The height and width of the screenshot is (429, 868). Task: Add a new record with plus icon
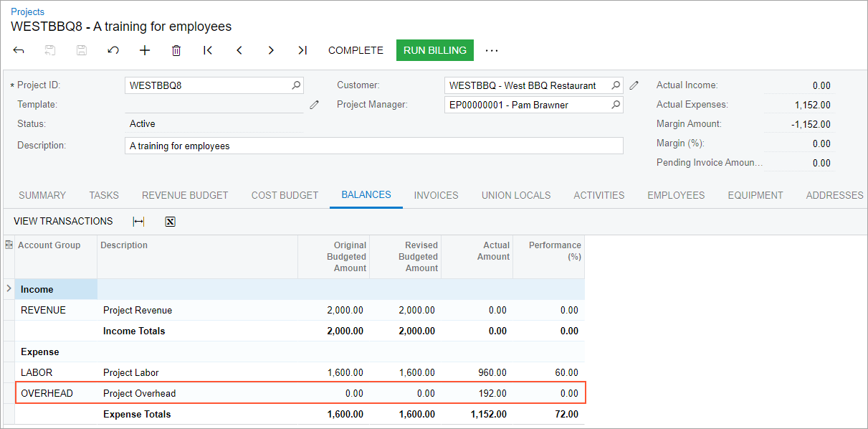click(x=145, y=50)
